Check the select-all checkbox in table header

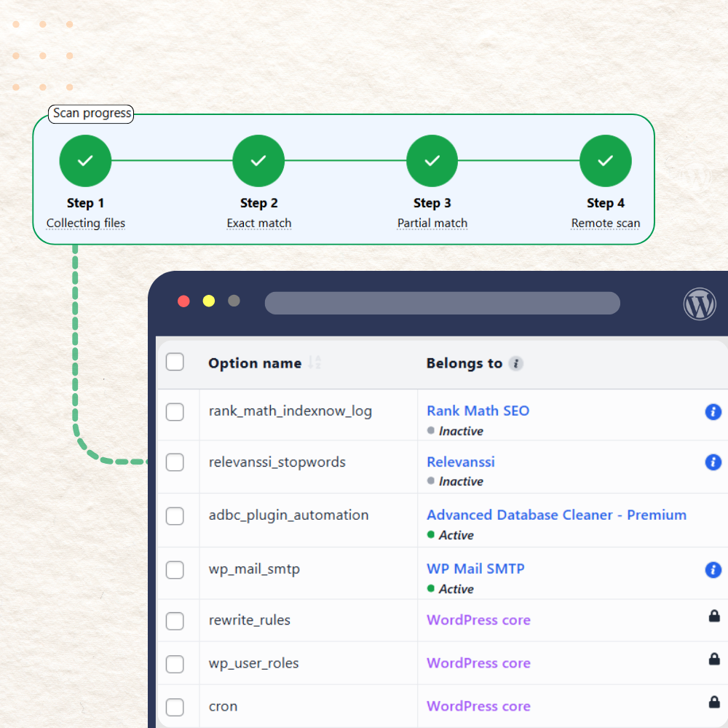click(175, 362)
